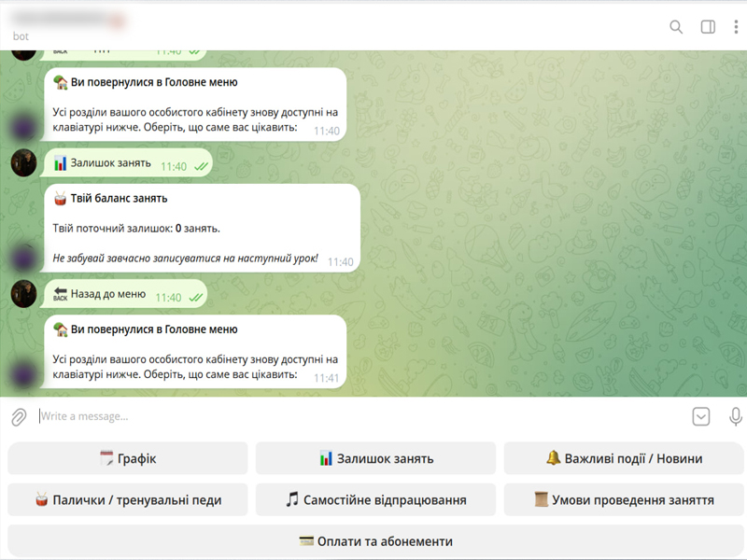The width and height of the screenshot is (747, 560).
Task: Click the bot name in chat header
Action: [x=69, y=19]
